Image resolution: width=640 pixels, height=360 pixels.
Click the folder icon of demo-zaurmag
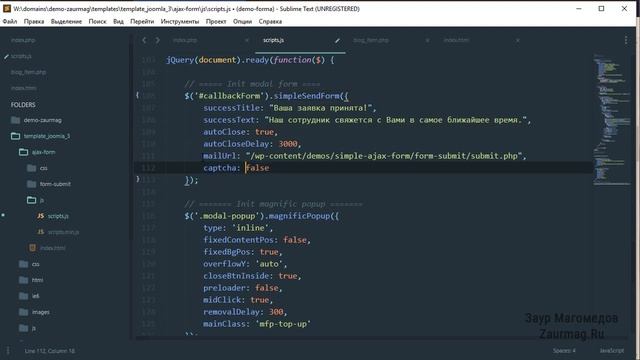(x=16, y=120)
